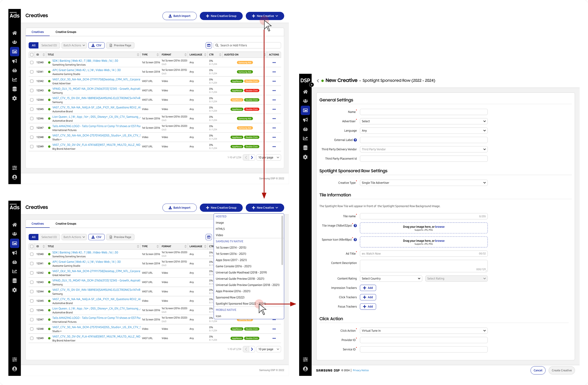Choose Sponsored Row (2022) from menu
This screenshot has height=385, width=588.
(x=230, y=297)
